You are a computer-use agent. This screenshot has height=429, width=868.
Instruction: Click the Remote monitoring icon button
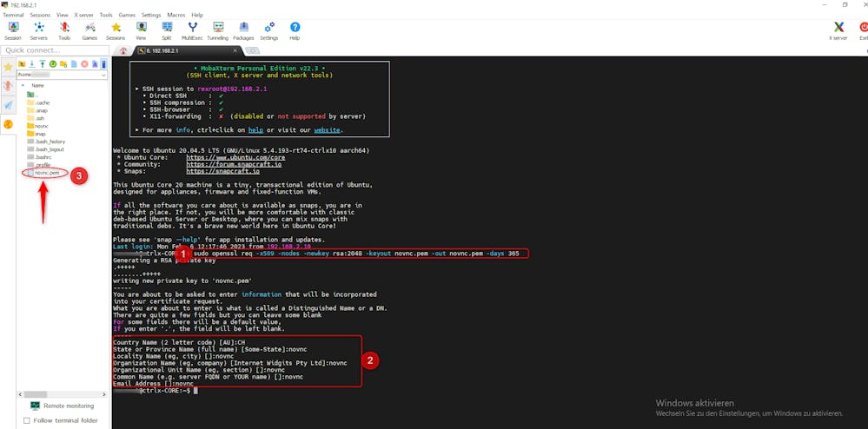(36, 406)
